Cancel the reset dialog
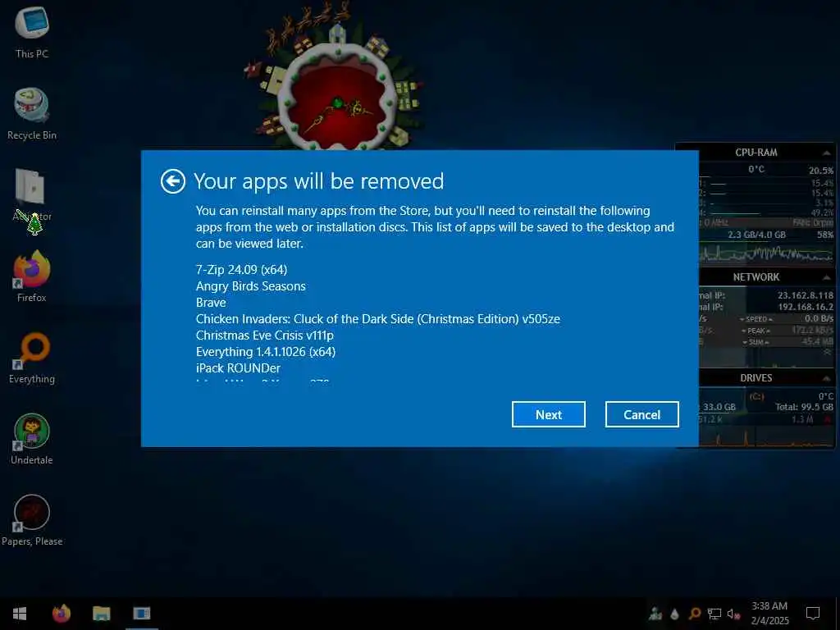The height and width of the screenshot is (630, 840). (641, 414)
